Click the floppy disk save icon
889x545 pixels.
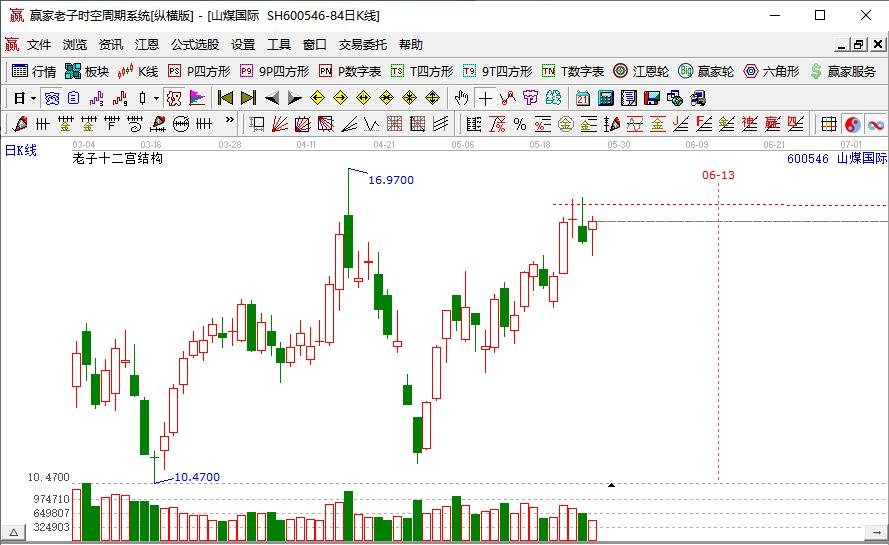point(651,99)
